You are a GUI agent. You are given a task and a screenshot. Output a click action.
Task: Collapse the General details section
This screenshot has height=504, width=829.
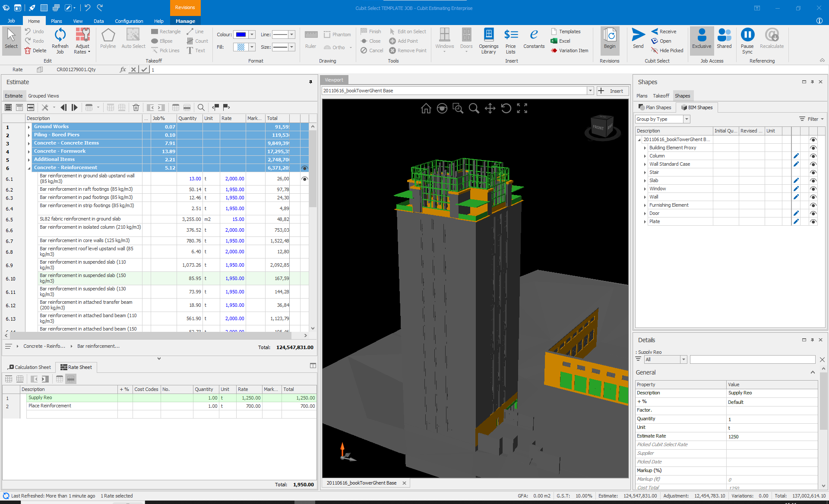tap(813, 372)
